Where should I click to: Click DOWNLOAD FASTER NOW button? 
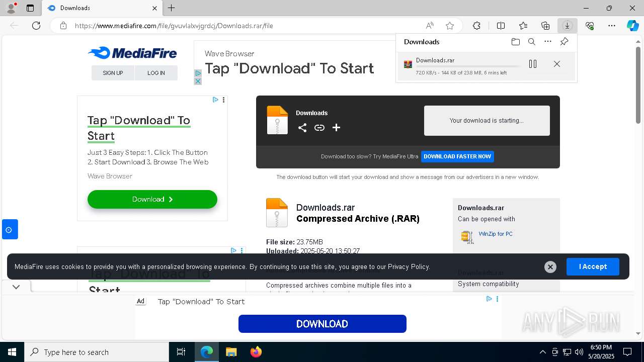[x=457, y=156]
